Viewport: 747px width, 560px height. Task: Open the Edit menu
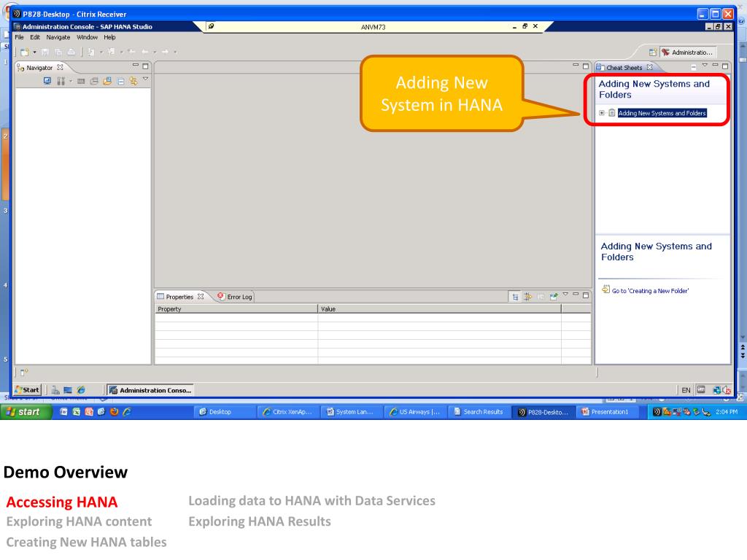tap(35, 37)
